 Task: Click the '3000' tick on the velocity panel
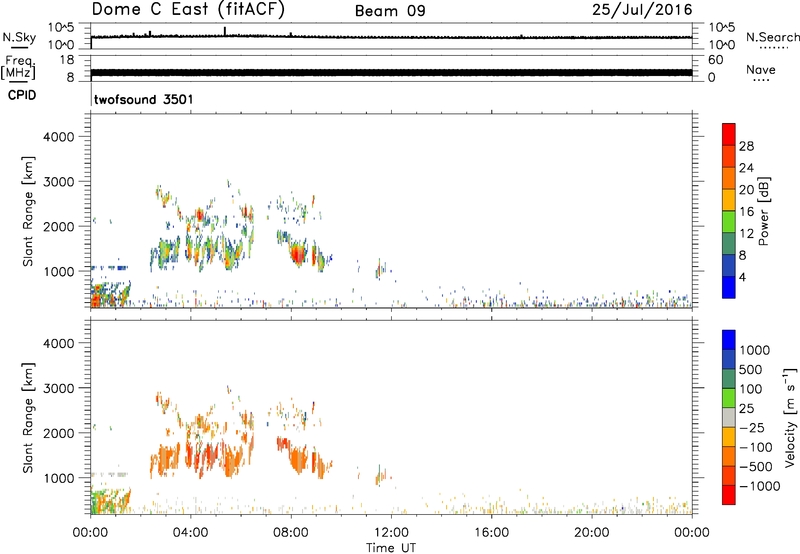[59, 388]
